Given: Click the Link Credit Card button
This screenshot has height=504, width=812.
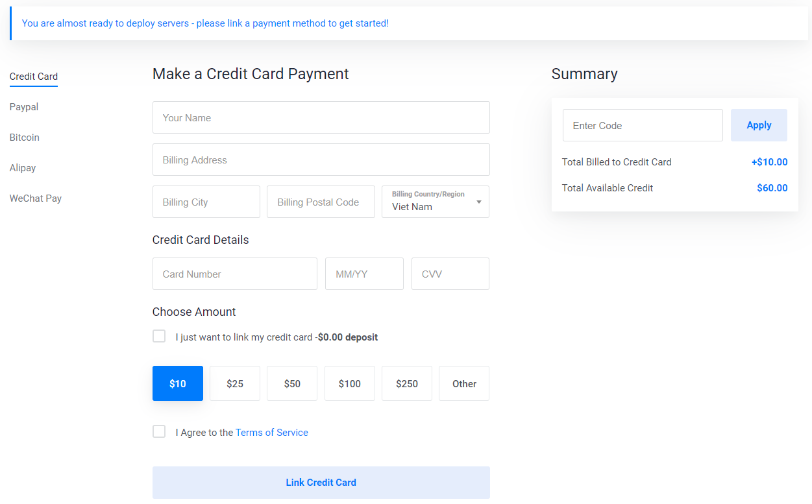Looking at the screenshot, I should coord(321,483).
